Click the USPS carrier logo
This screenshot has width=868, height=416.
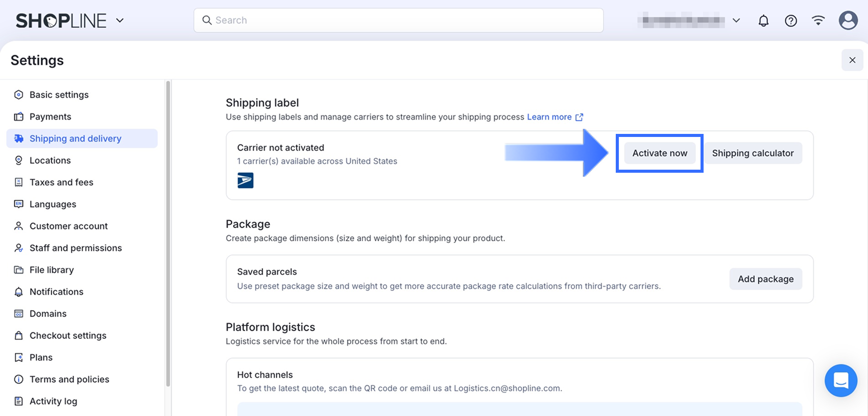tap(245, 180)
